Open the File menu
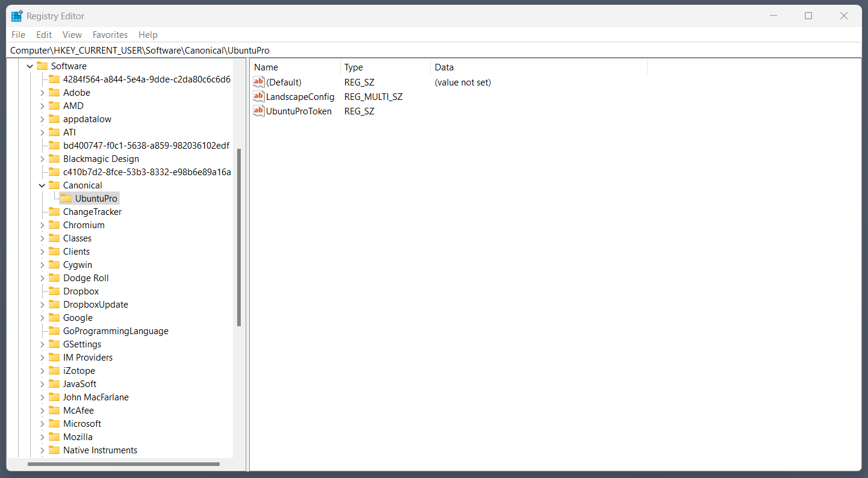Viewport: 868px width, 478px height. tap(18, 35)
